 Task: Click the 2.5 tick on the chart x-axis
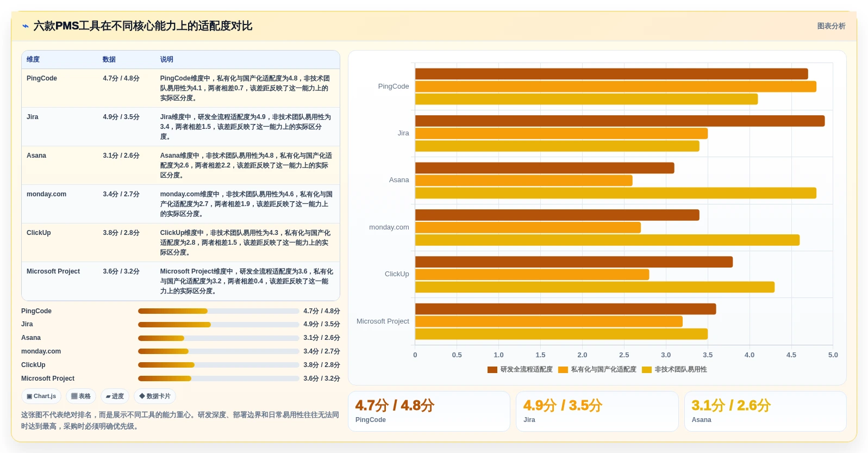click(x=624, y=355)
